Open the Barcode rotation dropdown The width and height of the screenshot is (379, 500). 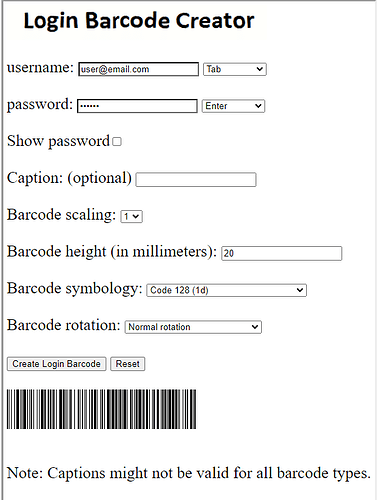pyautogui.click(x=193, y=327)
